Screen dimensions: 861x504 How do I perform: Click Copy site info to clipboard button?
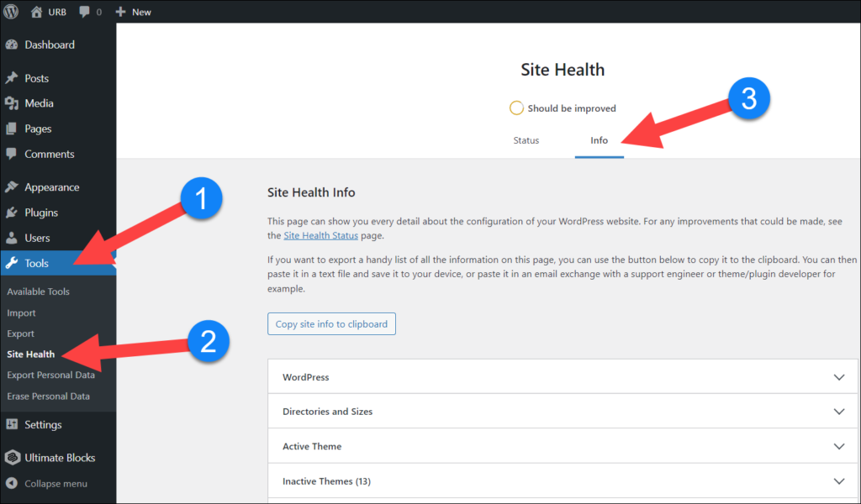click(331, 324)
